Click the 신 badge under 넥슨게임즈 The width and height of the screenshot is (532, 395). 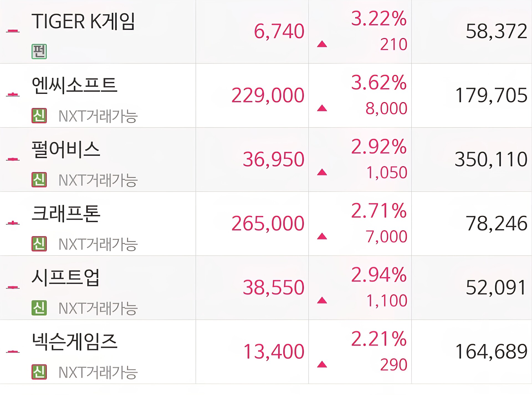[x=39, y=372]
